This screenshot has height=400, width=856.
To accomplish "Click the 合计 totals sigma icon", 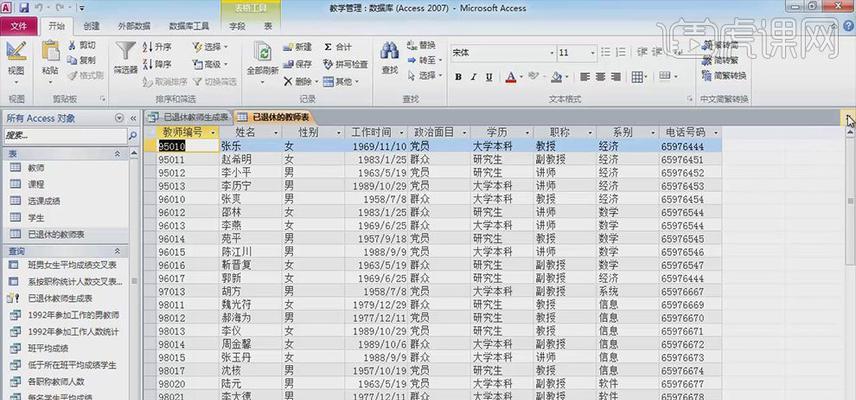I will (x=328, y=47).
